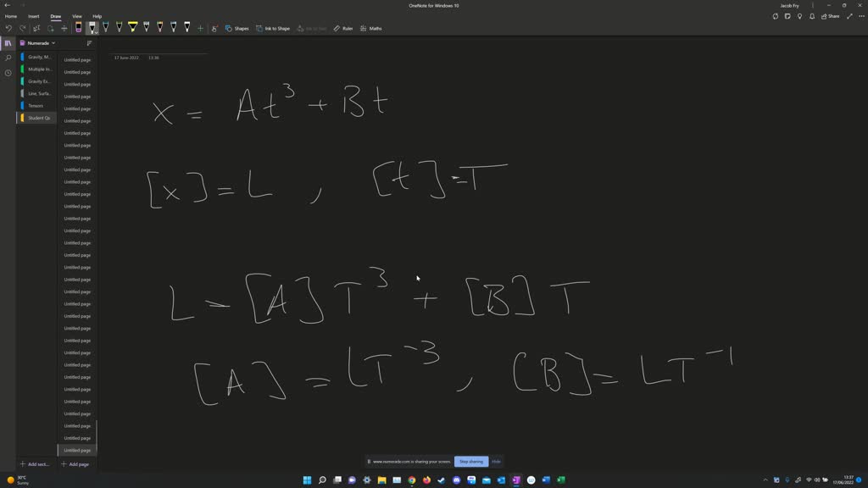Add a new pen with plus icon
868x488 pixels.
pyautogui.click(x=200, y=28)
